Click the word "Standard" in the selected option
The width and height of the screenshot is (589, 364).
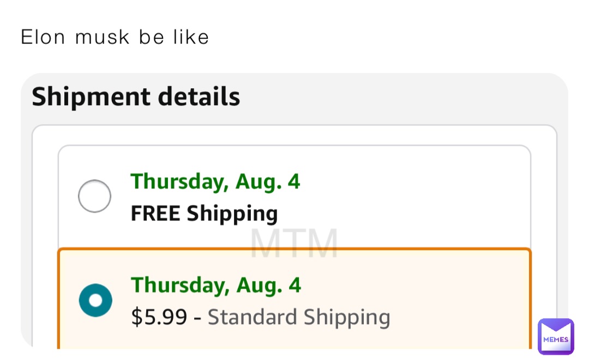pyautogui.click(x=251, y=317)
